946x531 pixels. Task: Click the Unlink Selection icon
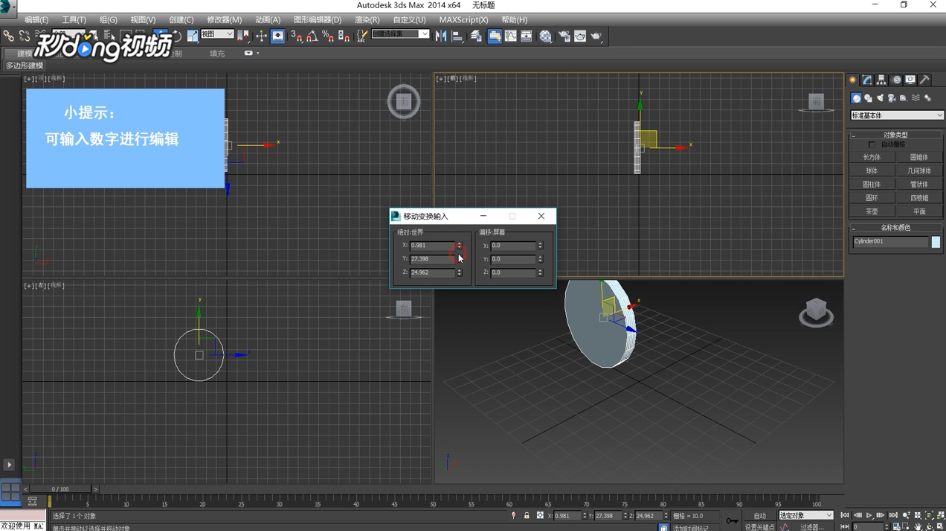pyautogui.click(x=24, y=36)
